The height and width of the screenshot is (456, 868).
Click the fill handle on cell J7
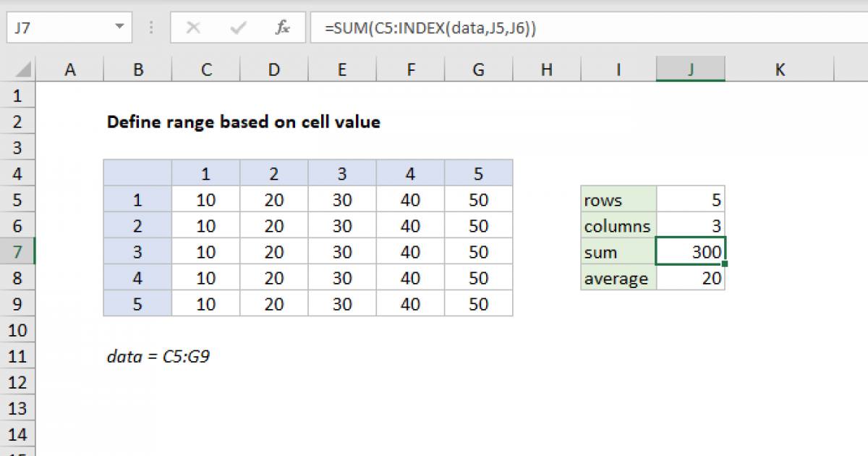[x=724, y=264]
